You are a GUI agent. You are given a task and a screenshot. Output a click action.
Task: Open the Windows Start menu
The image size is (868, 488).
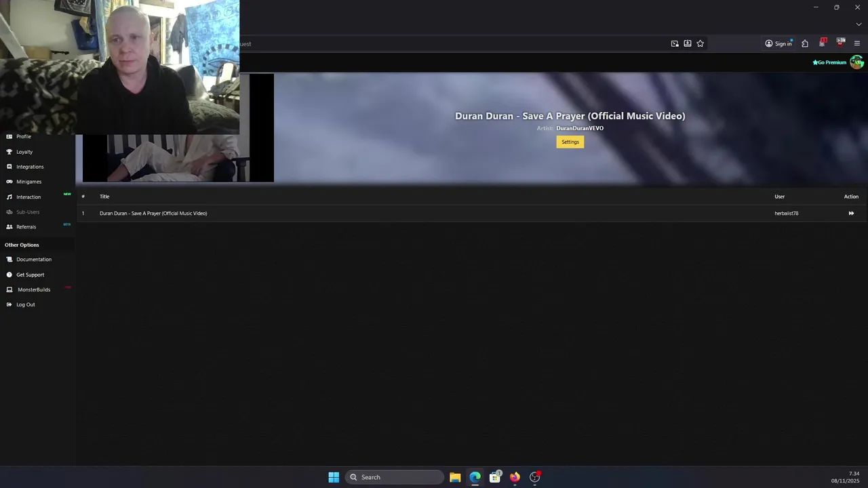coord(334,477)
